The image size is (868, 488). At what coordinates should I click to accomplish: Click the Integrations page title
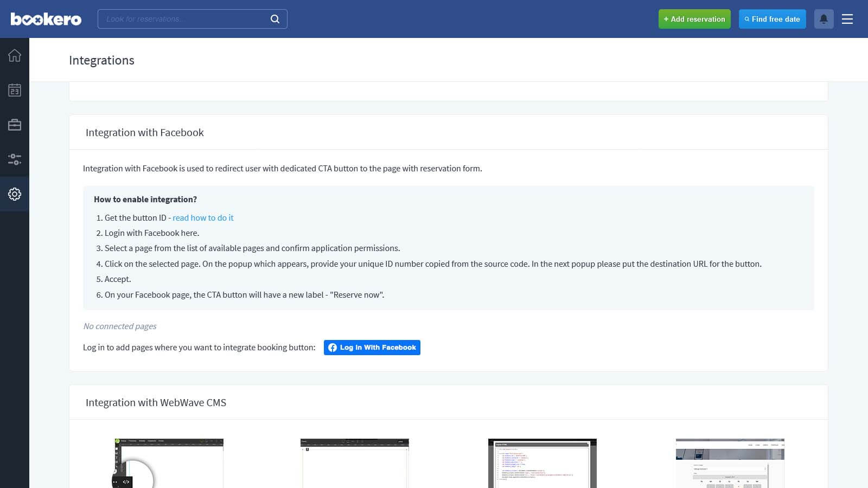tap(101, 60)
